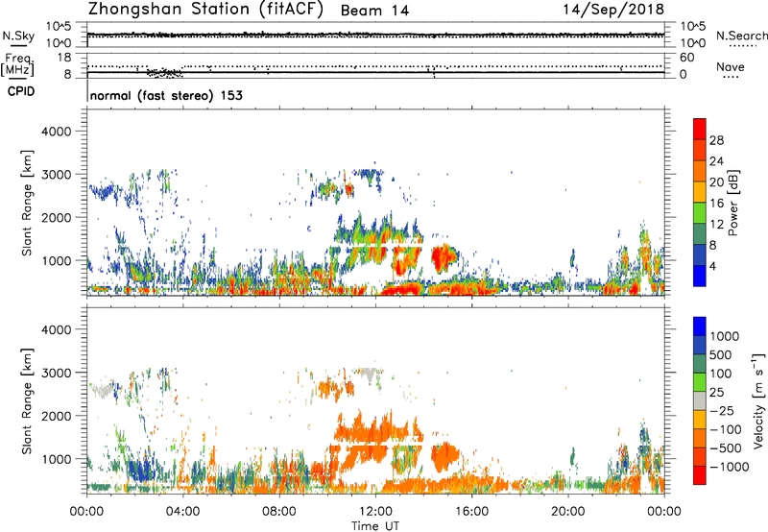Click the 2000 tick on power panel axis
This screenshot has width=768, height=532.
[x=56, y=217]
